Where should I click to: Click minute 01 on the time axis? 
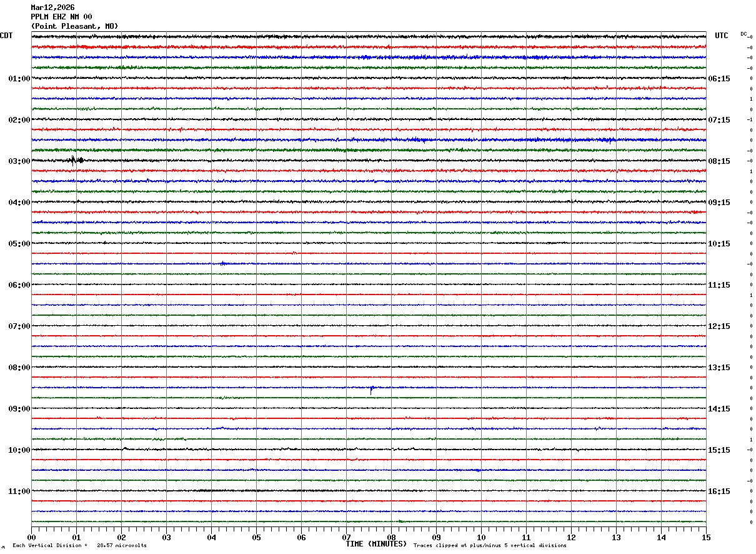coord(76,537)
